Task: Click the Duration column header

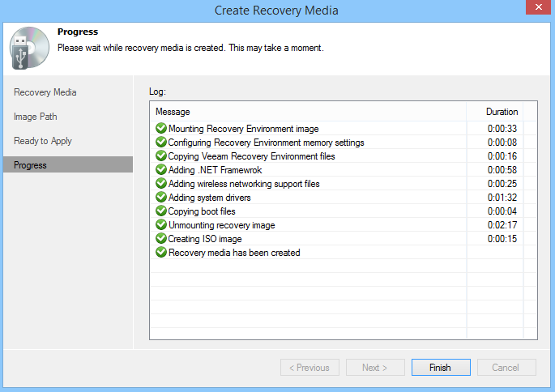Action: pyautogui.click(x=495, y=112)
